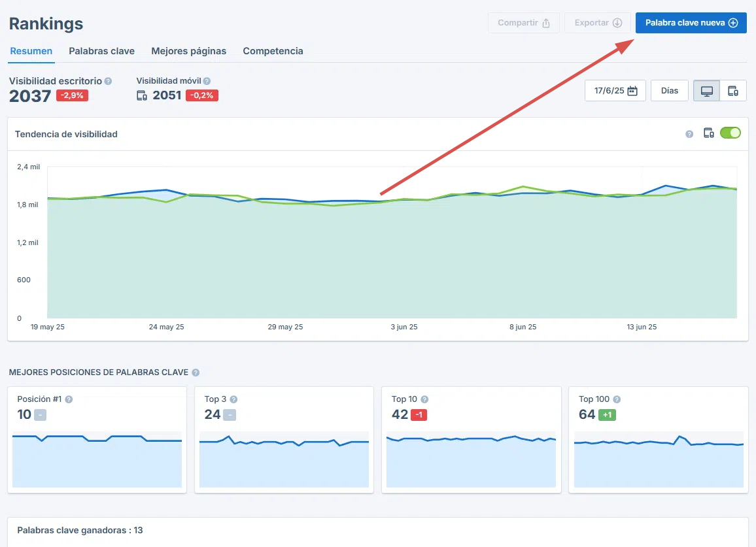Switch to the Palabras clave tab
756x547 pixels.
101,51
